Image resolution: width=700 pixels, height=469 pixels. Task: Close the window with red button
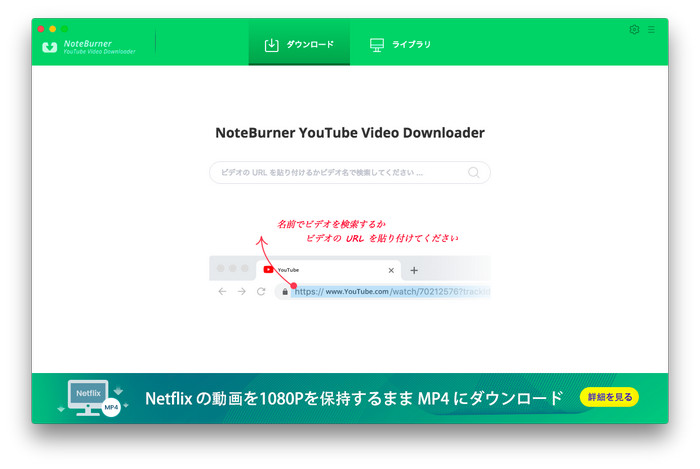point(41,29)
